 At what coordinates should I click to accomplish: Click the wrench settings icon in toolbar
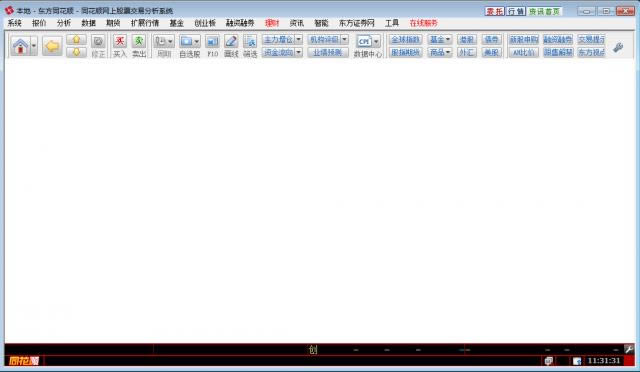tap(618, 47)
